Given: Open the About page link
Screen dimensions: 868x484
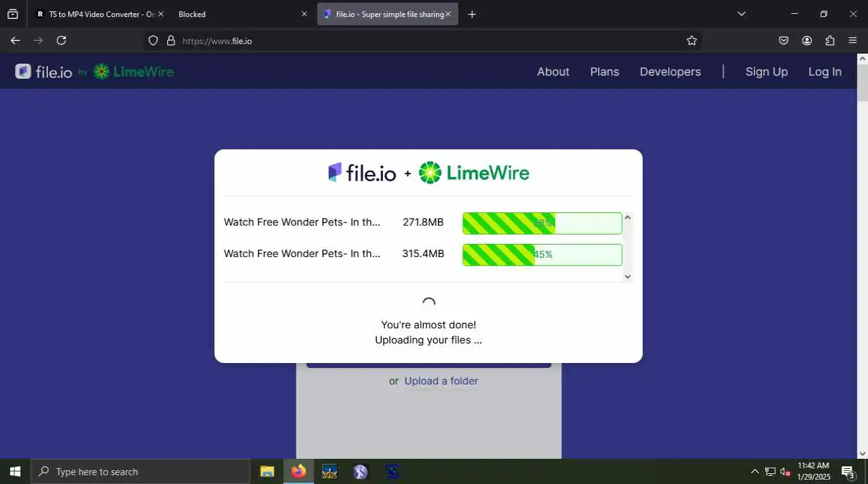Looking at the screenshot, I should [553, 72].
